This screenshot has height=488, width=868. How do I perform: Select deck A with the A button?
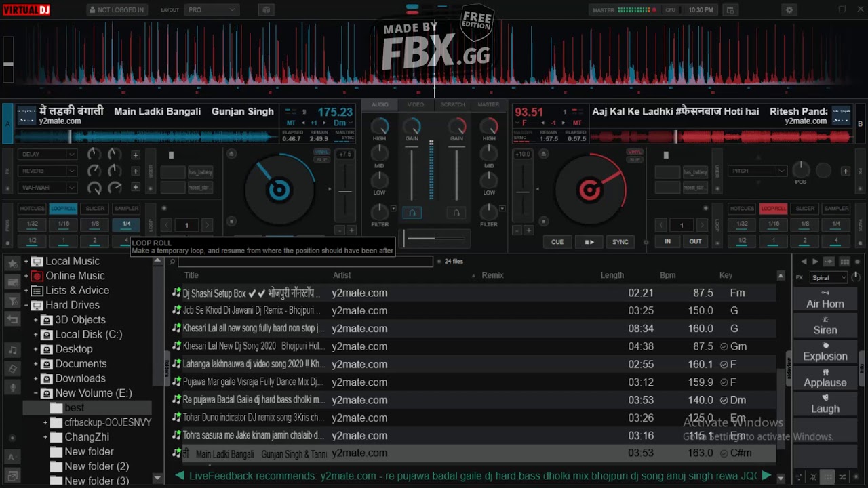coord(7,123)
